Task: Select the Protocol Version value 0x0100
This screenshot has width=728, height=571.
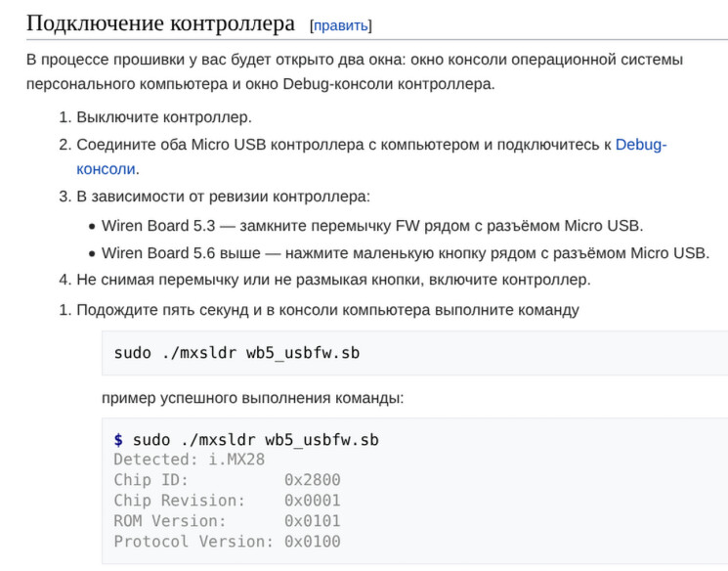Action: pyautogui.click(x=312, y=542)
